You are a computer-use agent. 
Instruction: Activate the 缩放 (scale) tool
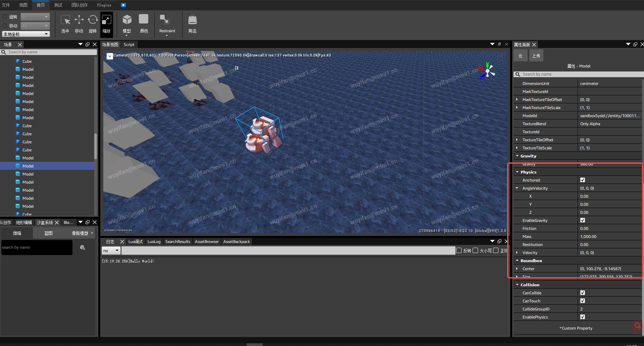click(106, 24)
